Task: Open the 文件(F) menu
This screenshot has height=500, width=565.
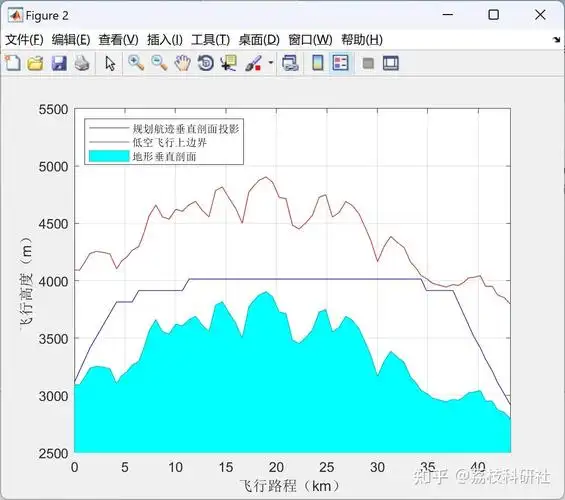Action: [24, 39]
